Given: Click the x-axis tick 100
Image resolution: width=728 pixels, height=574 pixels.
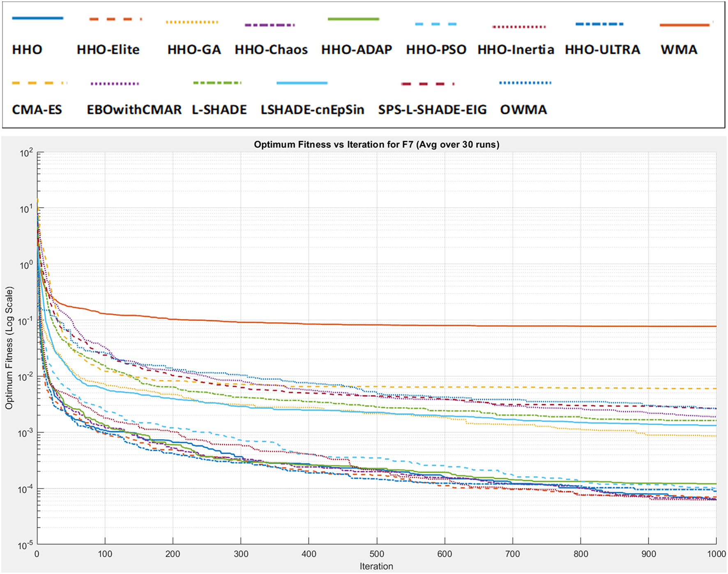Looking at the screenshot, I should click(105, 554).
